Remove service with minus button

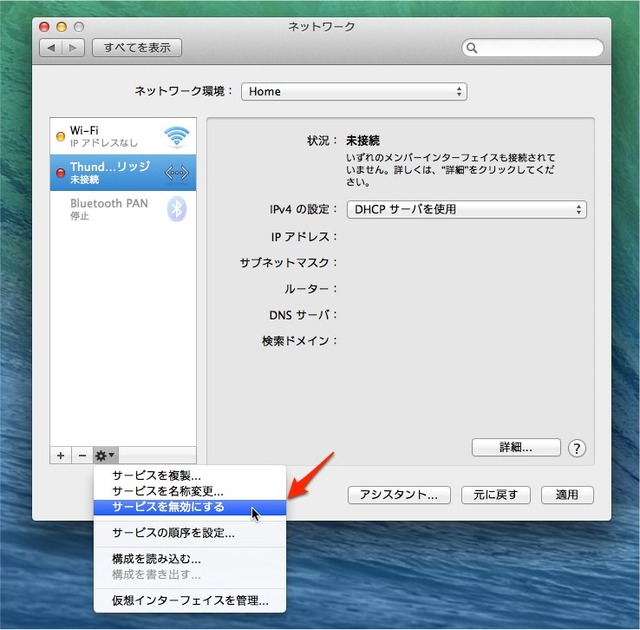point(82,455)
